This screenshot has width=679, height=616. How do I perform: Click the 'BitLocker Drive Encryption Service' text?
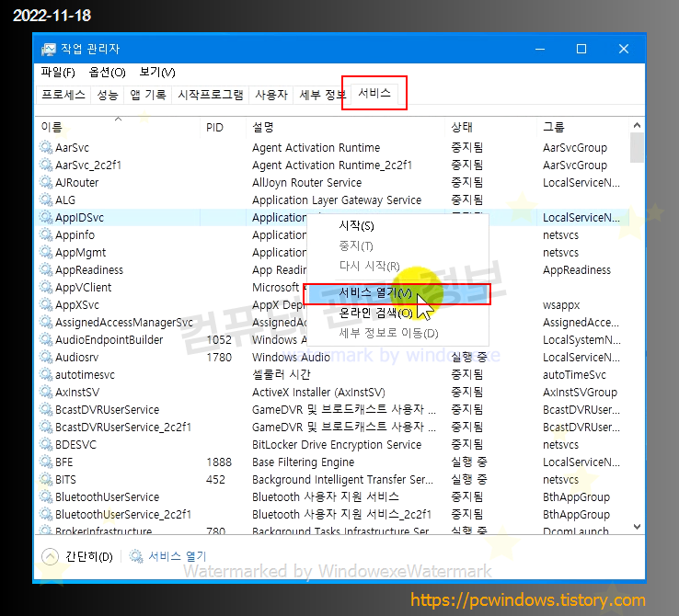[x=337, y=445]
